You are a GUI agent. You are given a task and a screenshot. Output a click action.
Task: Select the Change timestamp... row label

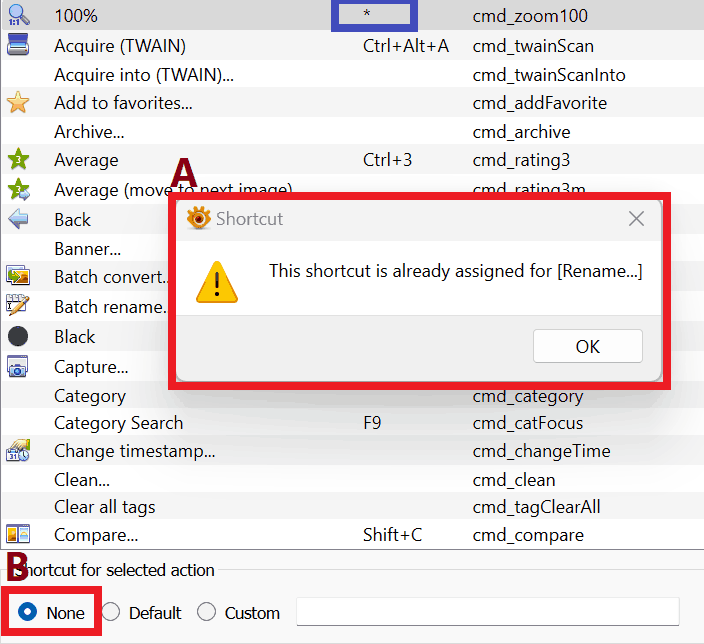click(x=135, y=451)
